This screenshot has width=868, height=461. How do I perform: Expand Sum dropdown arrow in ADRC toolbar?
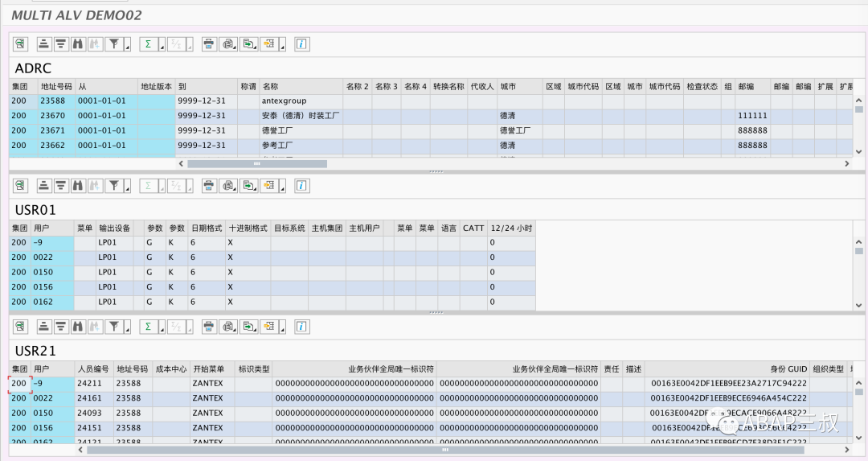162,43
